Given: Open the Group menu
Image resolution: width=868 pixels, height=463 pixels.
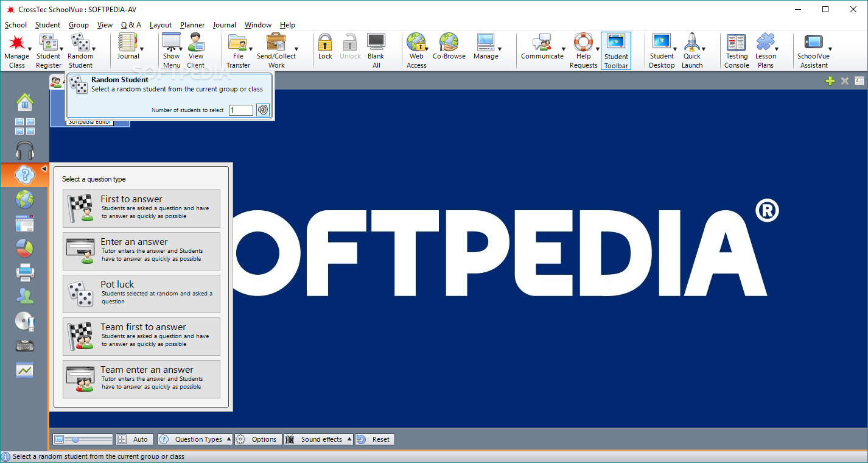Looking at the screenshot, I should coord(79,25).
